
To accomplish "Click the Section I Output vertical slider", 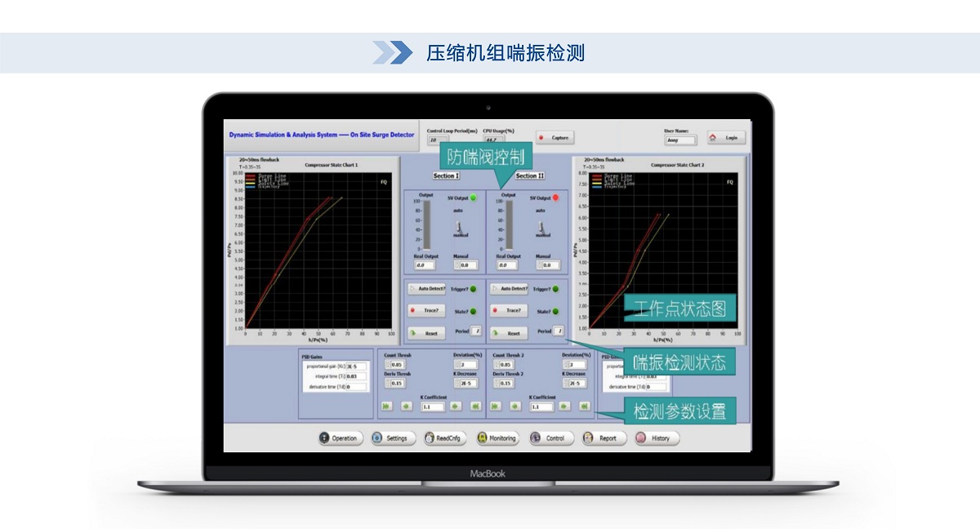I will [x=425, y=225].
